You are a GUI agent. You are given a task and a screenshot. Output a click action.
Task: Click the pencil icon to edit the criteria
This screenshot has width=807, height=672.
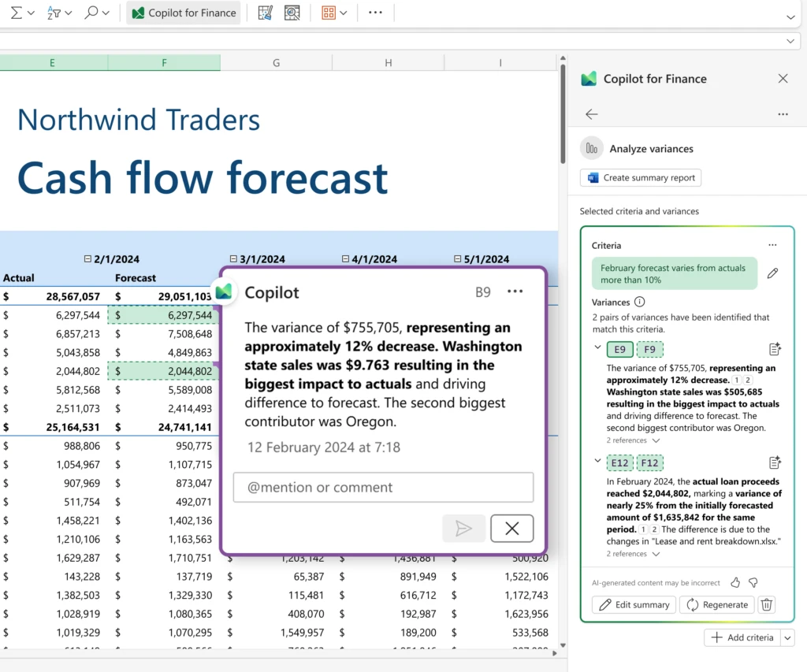[772, 273]
